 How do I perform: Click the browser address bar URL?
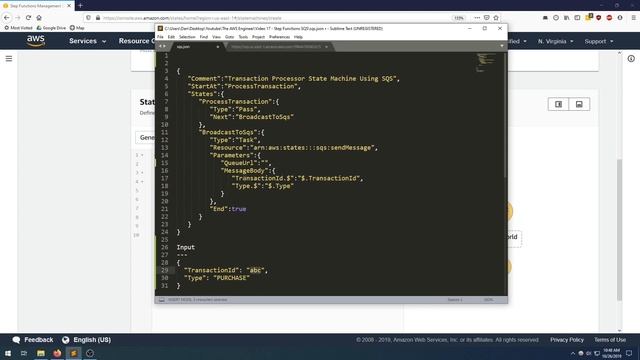click(x=192, y=18)
